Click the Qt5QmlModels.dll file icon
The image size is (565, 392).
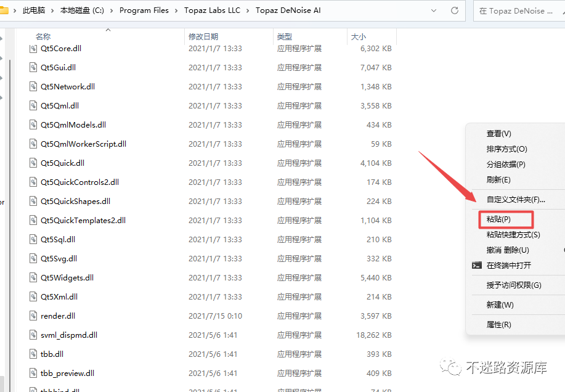33,125
